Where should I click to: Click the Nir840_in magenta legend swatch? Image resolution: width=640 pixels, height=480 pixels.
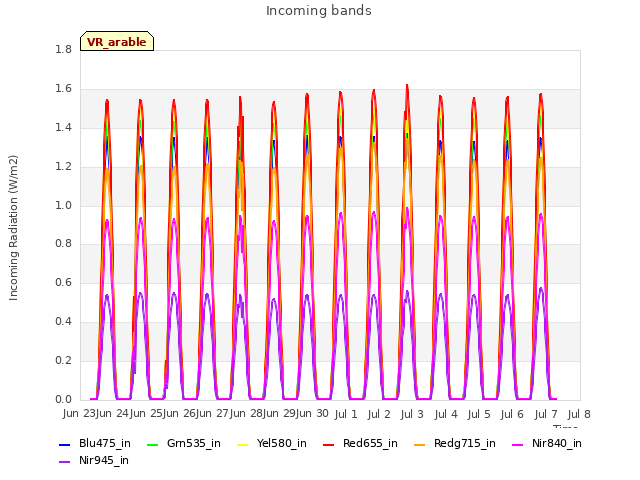pyautogui.click(x=518, y=444)
